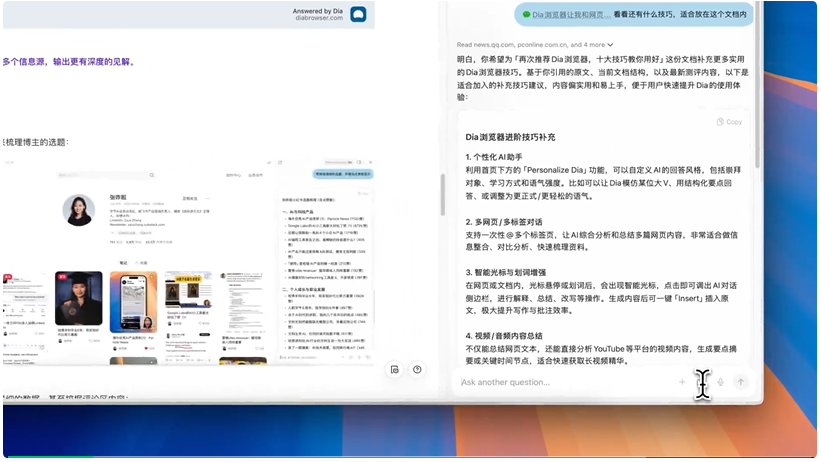Click the heading '2. 多网页/多标签对话'
Viewport: 821px width, 462px height.
point(504,222)
